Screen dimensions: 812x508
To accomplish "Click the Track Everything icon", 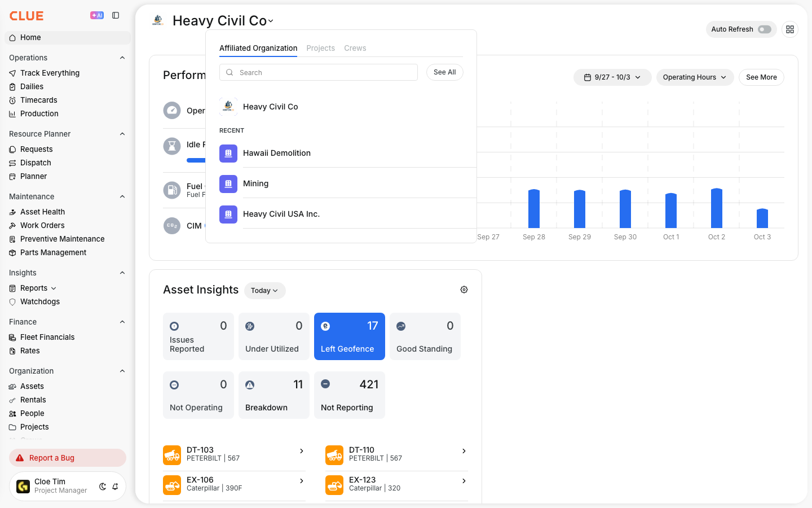I will [x=12, y=73].
